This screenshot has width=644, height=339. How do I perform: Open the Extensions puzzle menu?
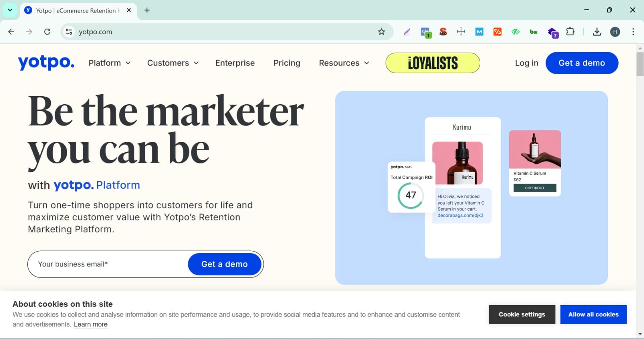tap(570, 31)
